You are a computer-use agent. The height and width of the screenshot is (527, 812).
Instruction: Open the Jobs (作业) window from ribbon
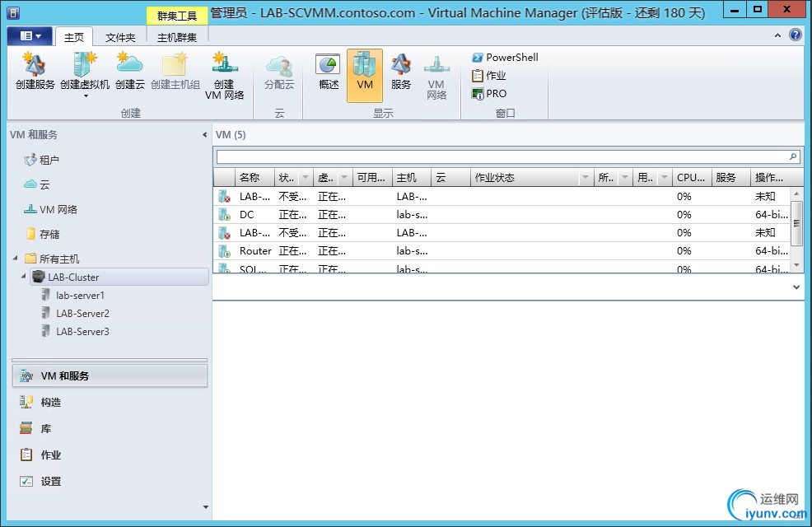(x=488, y=76)
